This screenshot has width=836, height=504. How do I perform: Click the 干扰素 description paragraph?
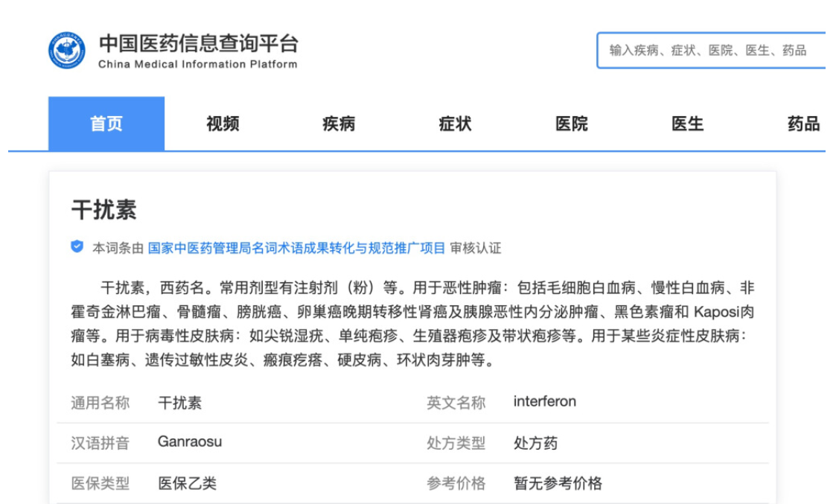[x=412, y=324]
